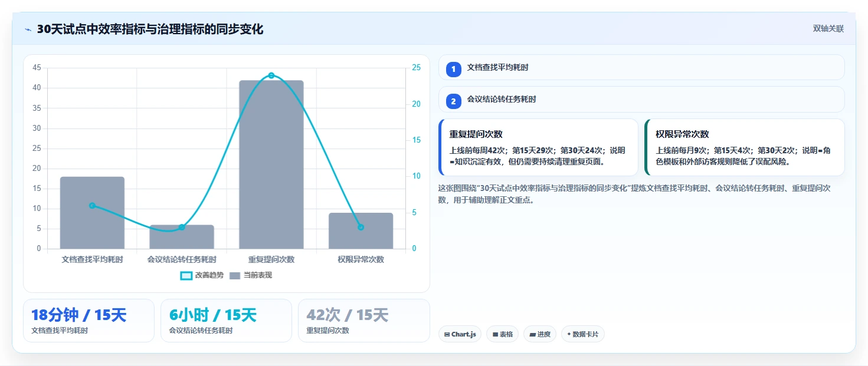Image resolution: width=868 pixels, height=366 pixels.
Task: Click the trend line point on 会议结论转任务耗时 bar
Action: point(182,227)
